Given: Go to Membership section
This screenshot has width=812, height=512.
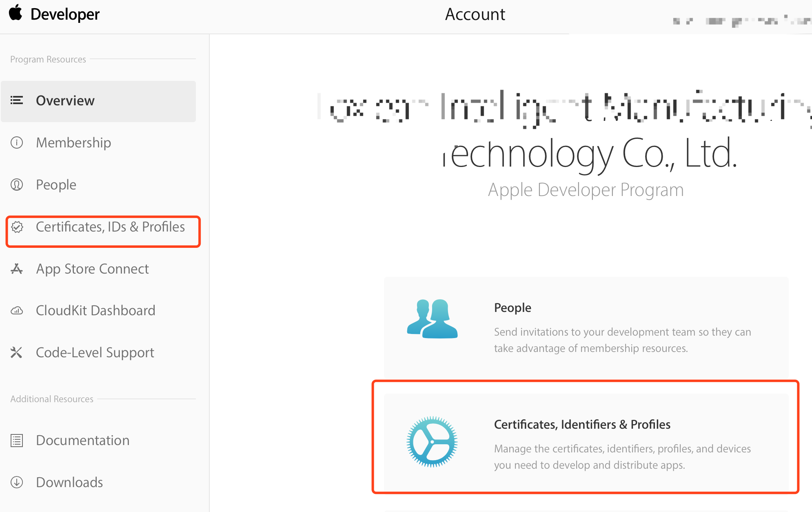Looking at the screenshot, I should pos(73,142).
